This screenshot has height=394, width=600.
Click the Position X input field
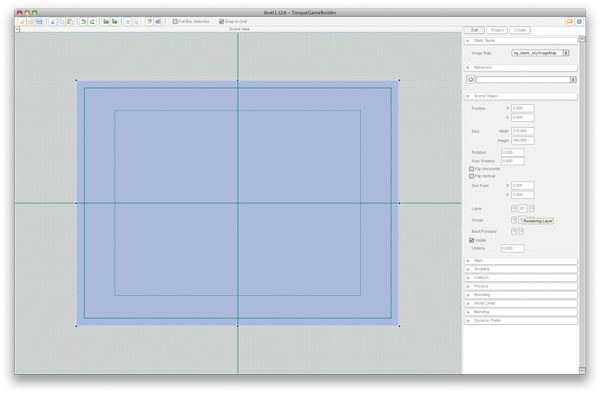523,108
